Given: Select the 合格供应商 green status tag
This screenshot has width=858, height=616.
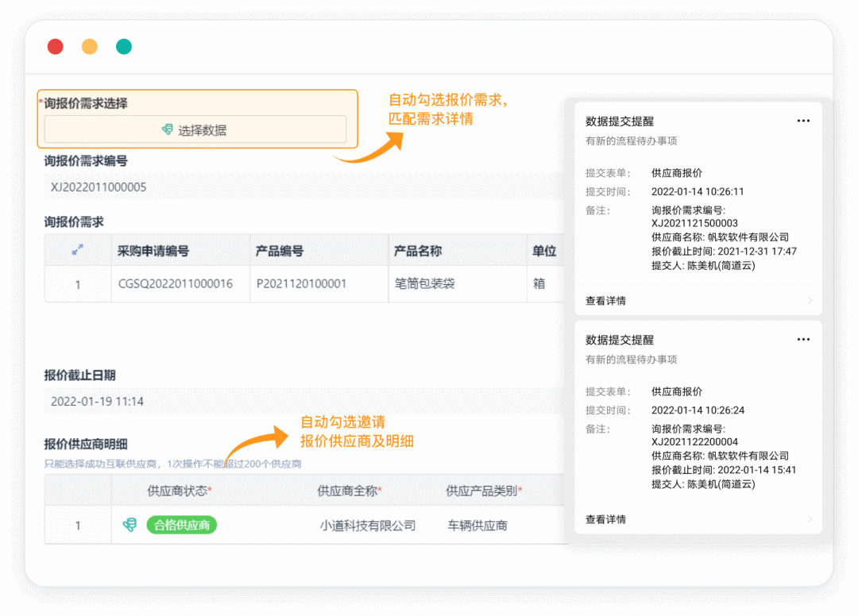Looking at the screenshot, I should click(181, 525).
